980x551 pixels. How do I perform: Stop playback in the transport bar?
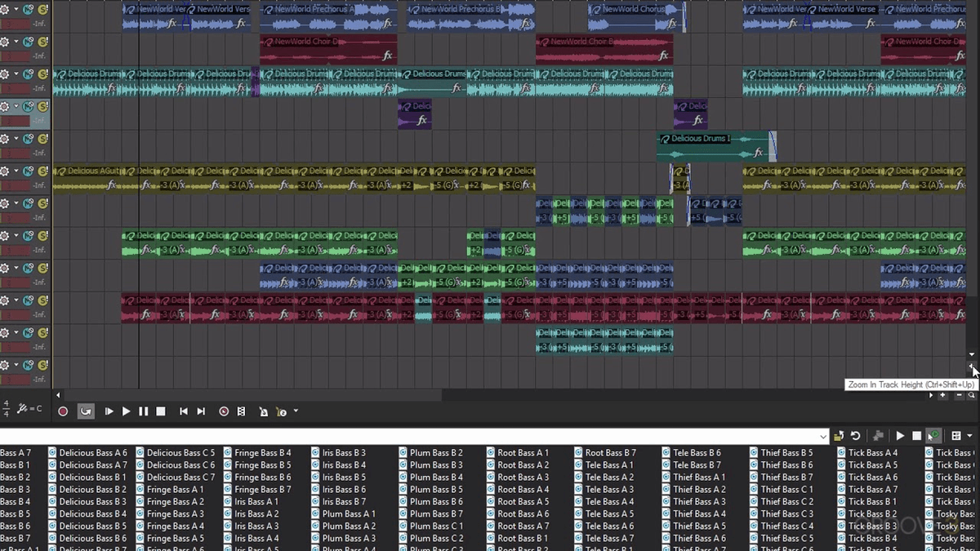click(161, 412)
